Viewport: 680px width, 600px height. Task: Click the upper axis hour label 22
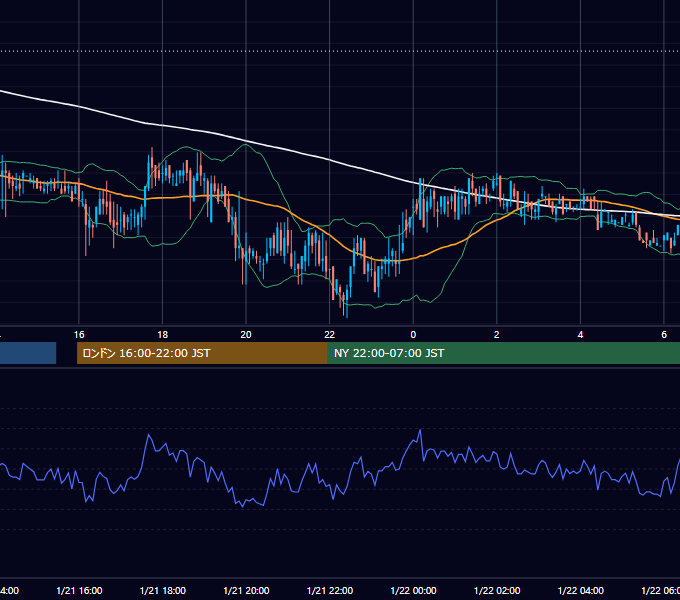330,335
